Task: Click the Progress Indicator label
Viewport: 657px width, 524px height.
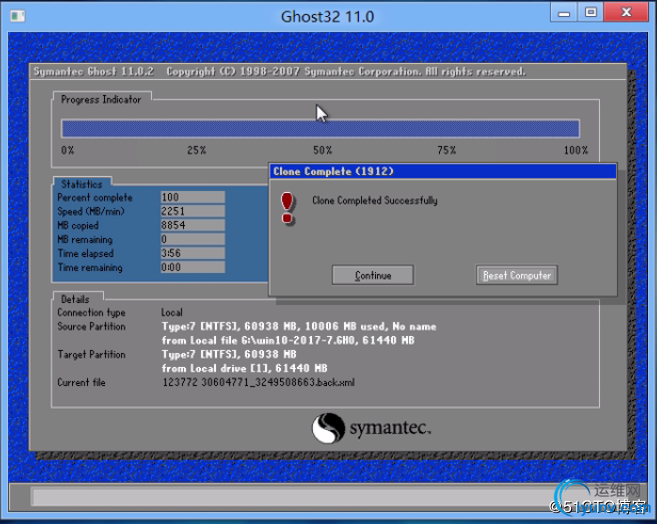Action: coord(101,100)
